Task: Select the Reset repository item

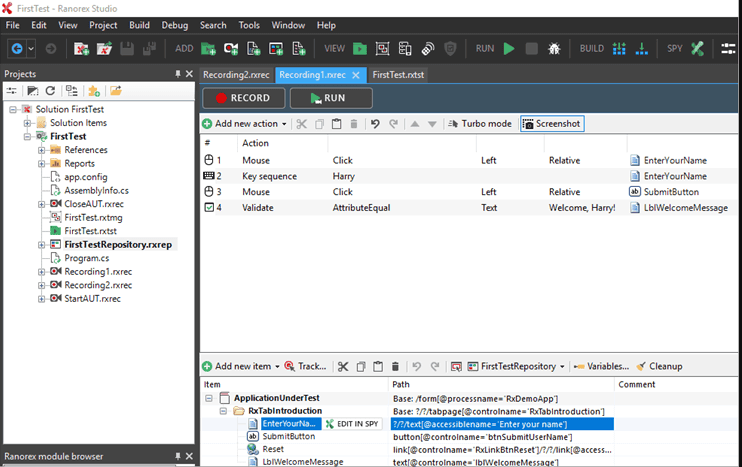Action: coord(273,449)
